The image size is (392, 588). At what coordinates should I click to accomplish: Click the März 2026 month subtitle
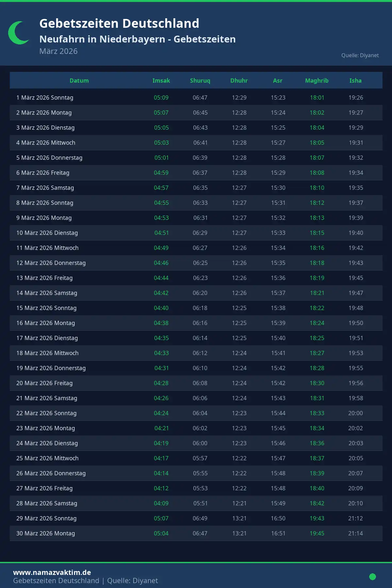[58, 51]
